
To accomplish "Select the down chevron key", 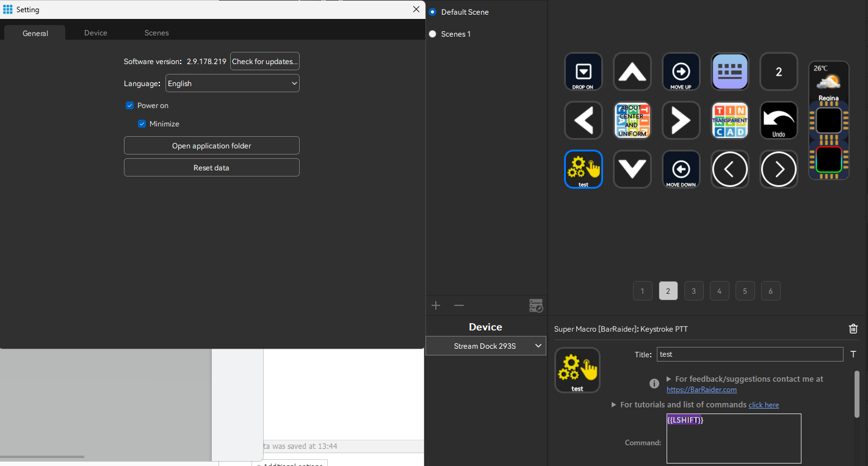I will 632,169.
